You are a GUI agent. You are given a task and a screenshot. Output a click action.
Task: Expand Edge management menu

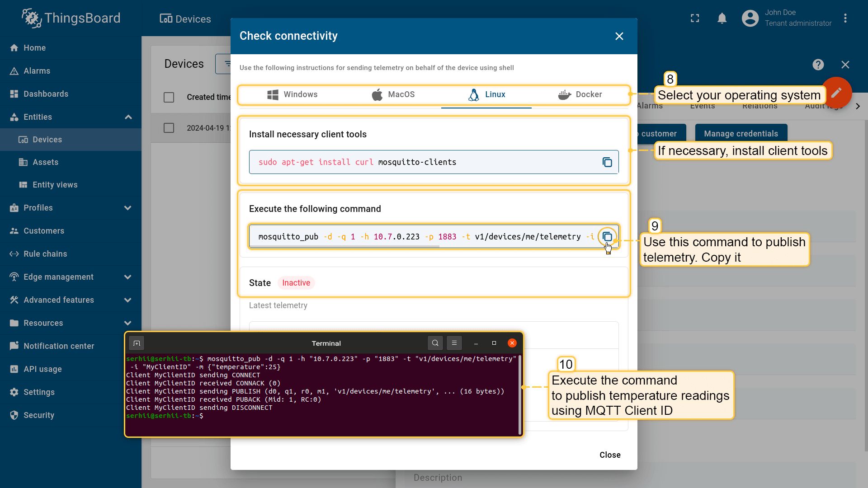(x=128, y=277)
